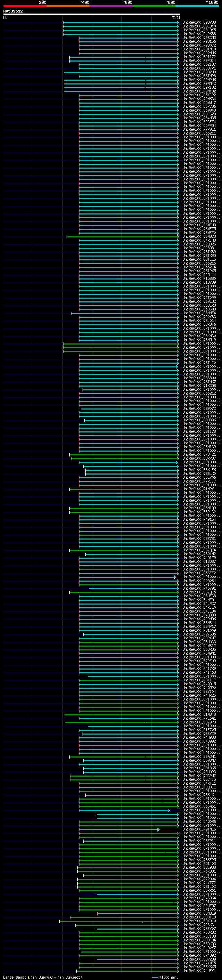Click the cyan ~100% color scale segment
Viewport: 222px width, 980px height.
point(197,6)
